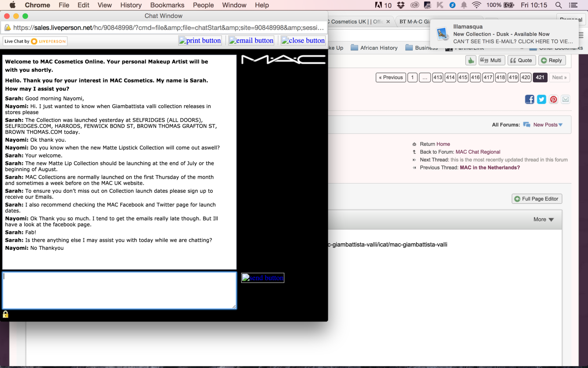
Task: Open the Window menu
Action: pos(234,5)
